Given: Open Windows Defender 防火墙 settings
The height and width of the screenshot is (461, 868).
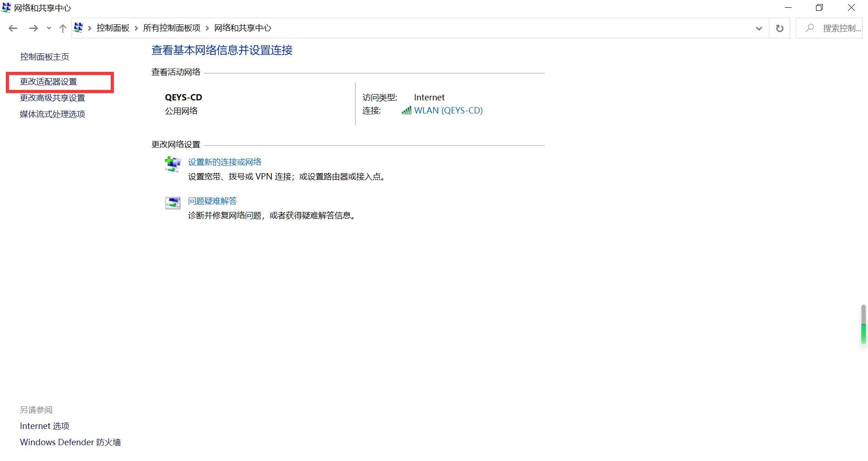Looking at the screenshot, I should [x=70, y=442].
